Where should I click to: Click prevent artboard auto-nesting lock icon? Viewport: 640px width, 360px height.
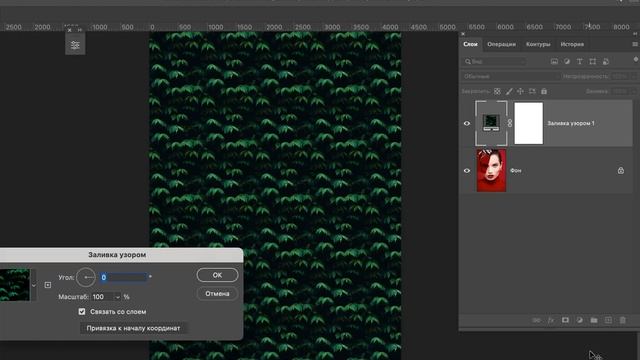pos(532,91)
